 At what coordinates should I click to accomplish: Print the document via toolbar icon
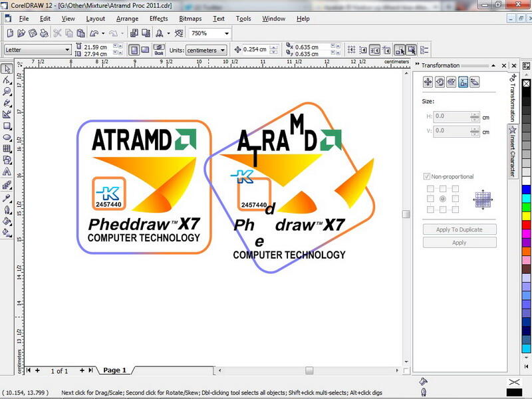coord(44,33)
